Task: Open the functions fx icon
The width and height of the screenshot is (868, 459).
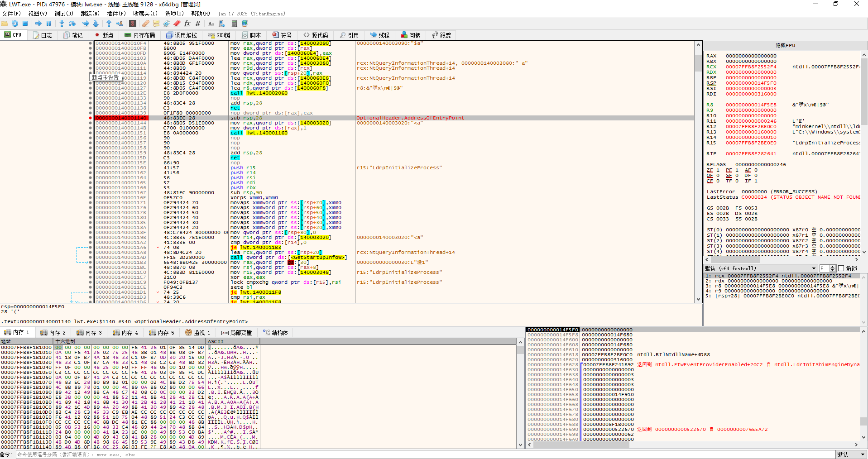Action: 187,24
